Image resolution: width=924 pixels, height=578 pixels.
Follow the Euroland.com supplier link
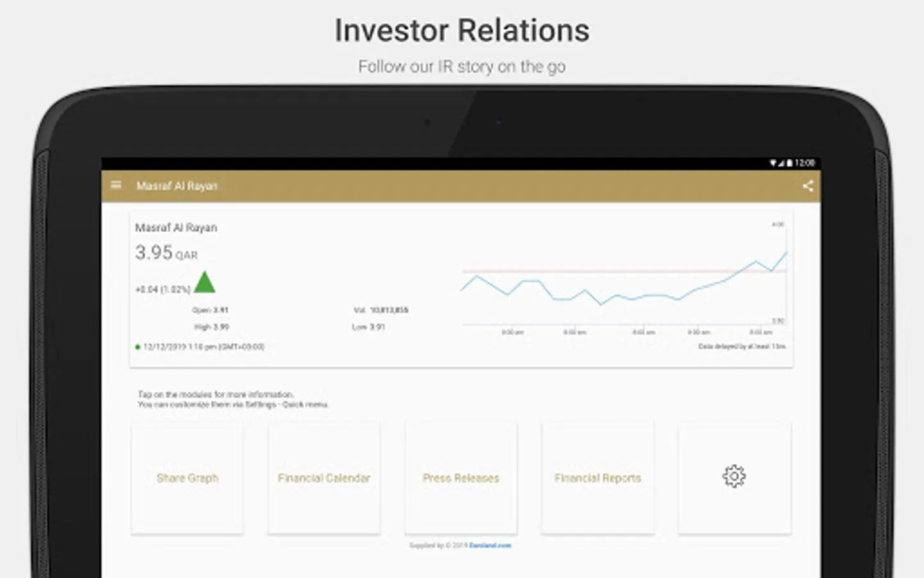(x=490, y=545)
